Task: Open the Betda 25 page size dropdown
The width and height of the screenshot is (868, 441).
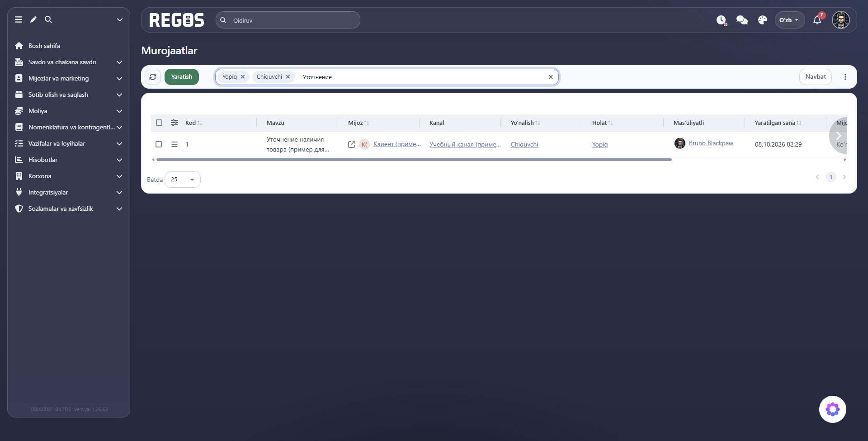Action: coord(183,180)
